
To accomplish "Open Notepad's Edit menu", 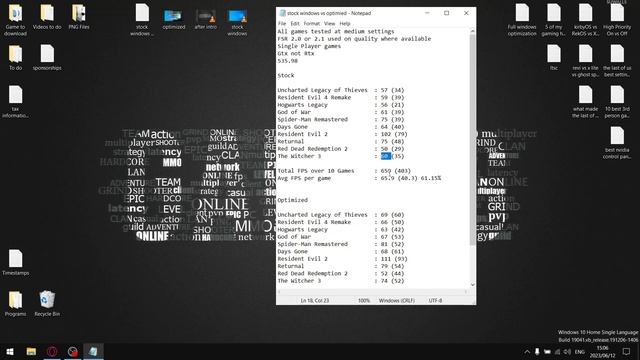I will [x=295, y=24].
